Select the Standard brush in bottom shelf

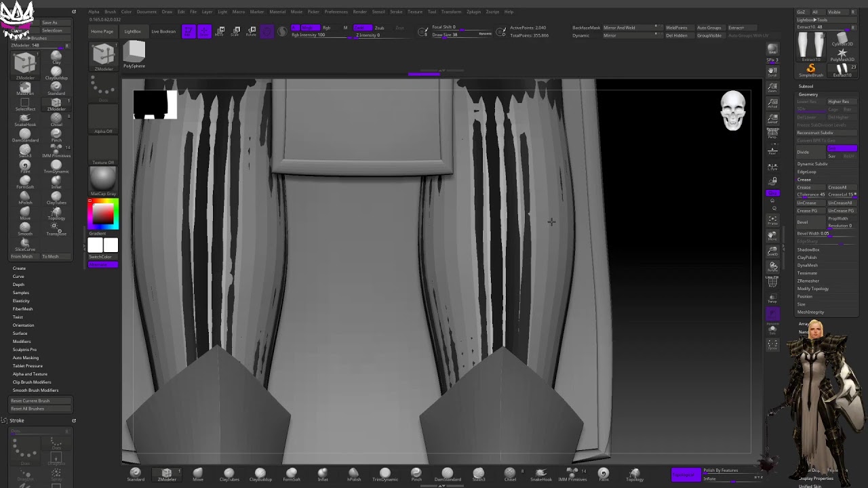click(x=136, y=474)
